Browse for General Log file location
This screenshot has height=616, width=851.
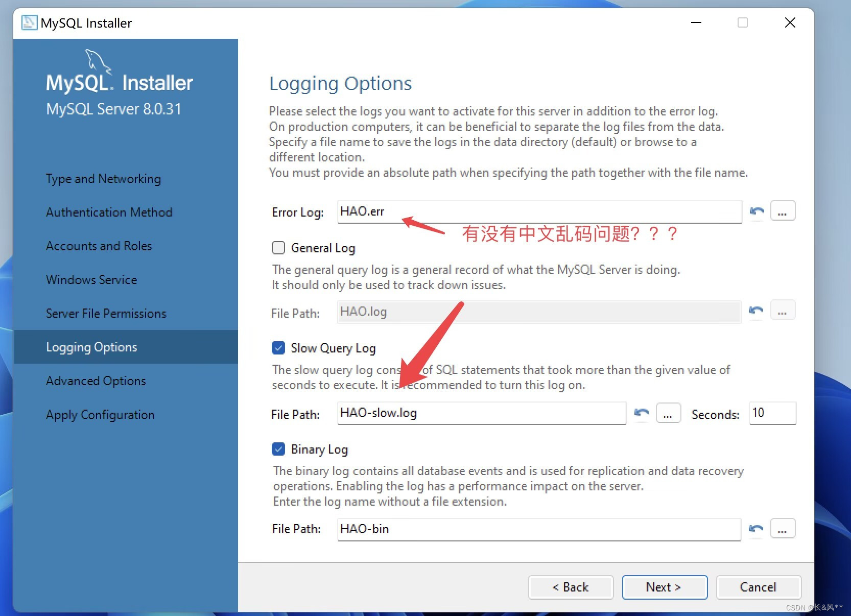[783, 311]
